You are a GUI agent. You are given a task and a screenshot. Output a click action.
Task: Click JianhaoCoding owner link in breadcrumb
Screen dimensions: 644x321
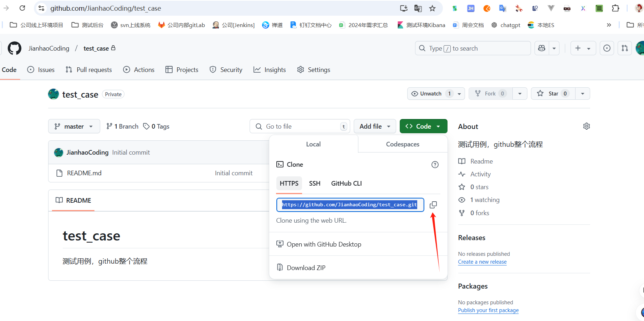click(49, 48)
